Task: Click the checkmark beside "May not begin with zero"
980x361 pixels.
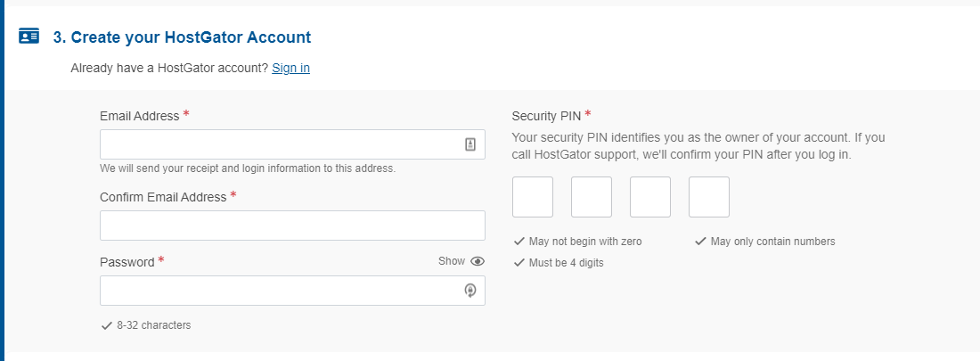Action: click(x=519, y=242)
